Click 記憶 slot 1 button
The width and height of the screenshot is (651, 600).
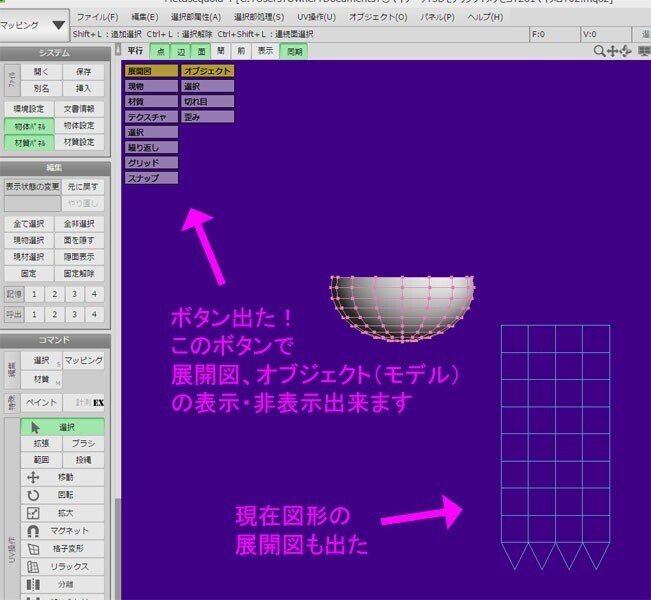pyautogui.click(x=34, y=294)
